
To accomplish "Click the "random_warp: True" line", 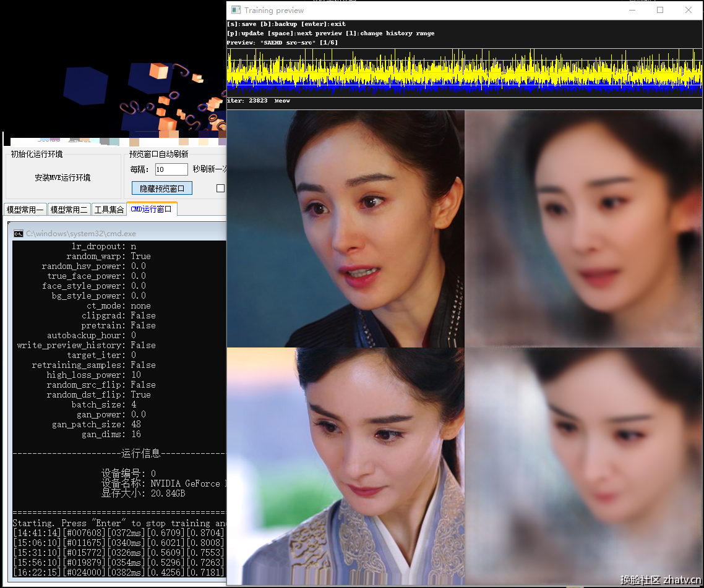I will [109, 257].
